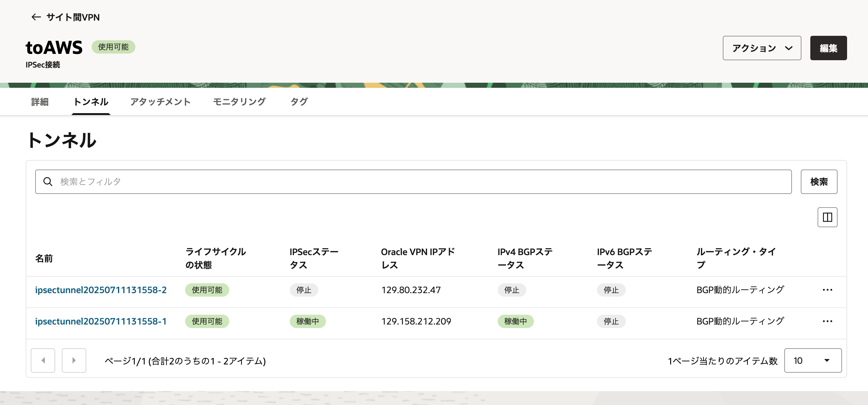Click the ページ1/1 pagination summary text
The image size is (868, 405).
(185, 361)
